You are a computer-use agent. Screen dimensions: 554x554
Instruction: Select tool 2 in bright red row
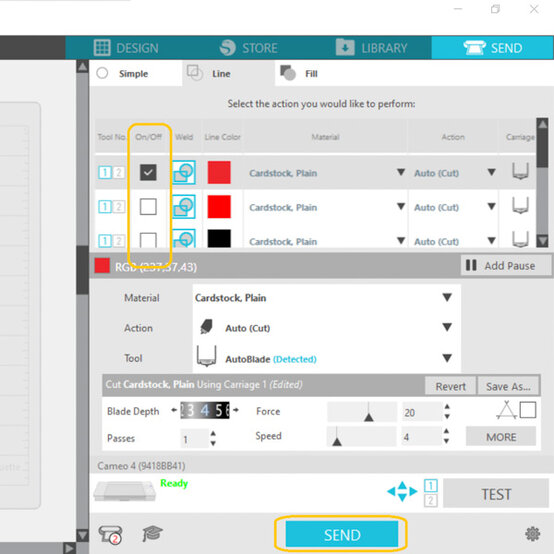point(118,207)
